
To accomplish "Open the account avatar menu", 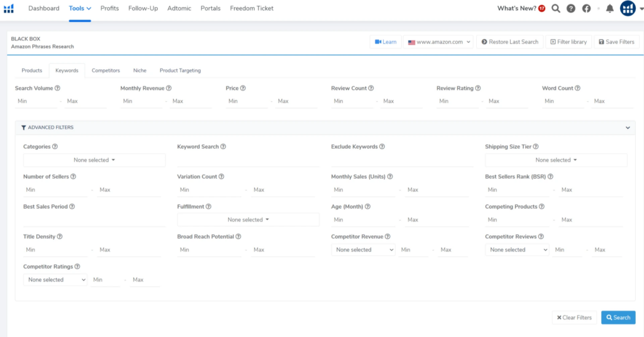I will pos(628,8).
